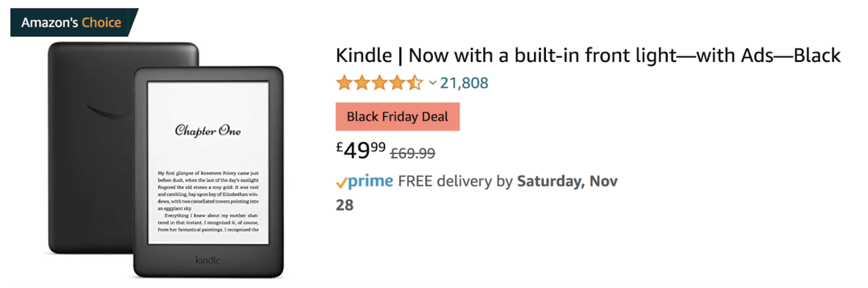The image size is (868, 288).
Task: Click the struck-through £69.99 price
Action: 413,152
